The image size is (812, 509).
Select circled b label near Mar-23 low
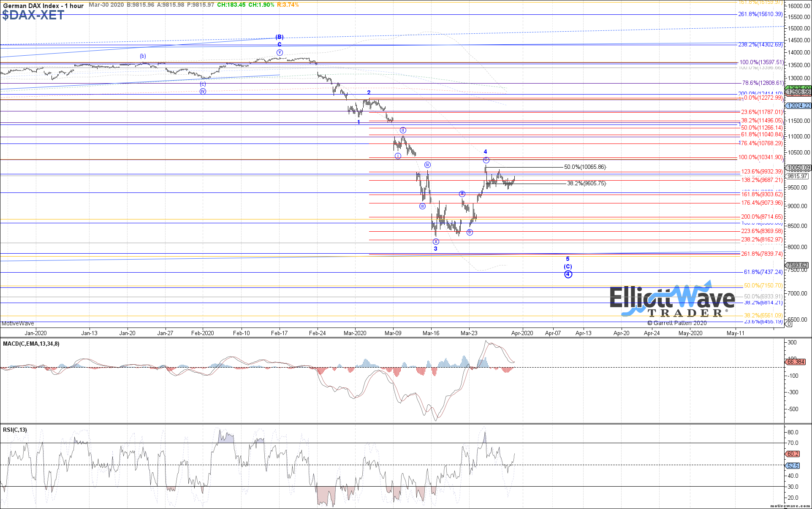tap(470, 232)
